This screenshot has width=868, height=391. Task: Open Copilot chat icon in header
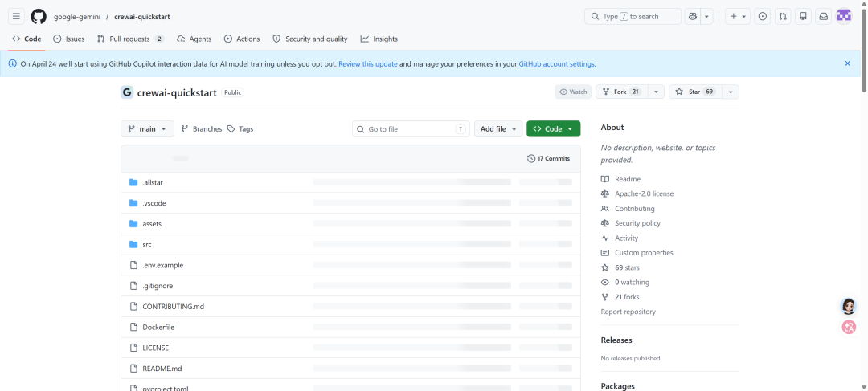click(x=693, y=17)
